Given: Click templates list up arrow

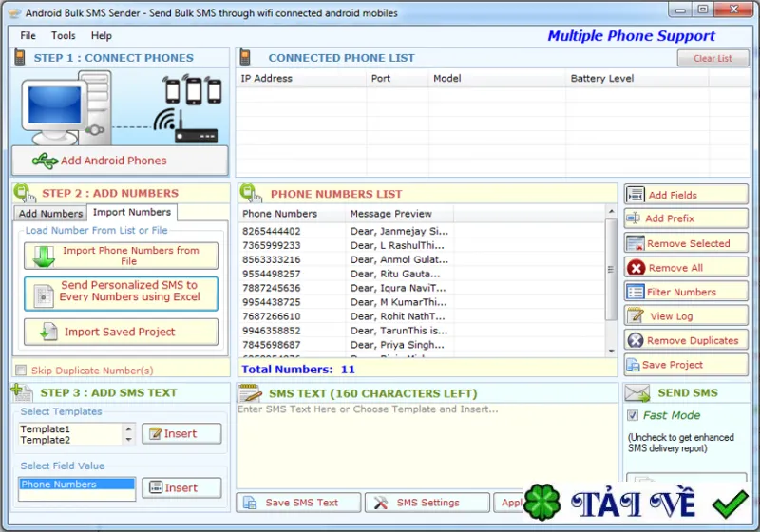Looking at the screenshot, I should coord(128,428).
